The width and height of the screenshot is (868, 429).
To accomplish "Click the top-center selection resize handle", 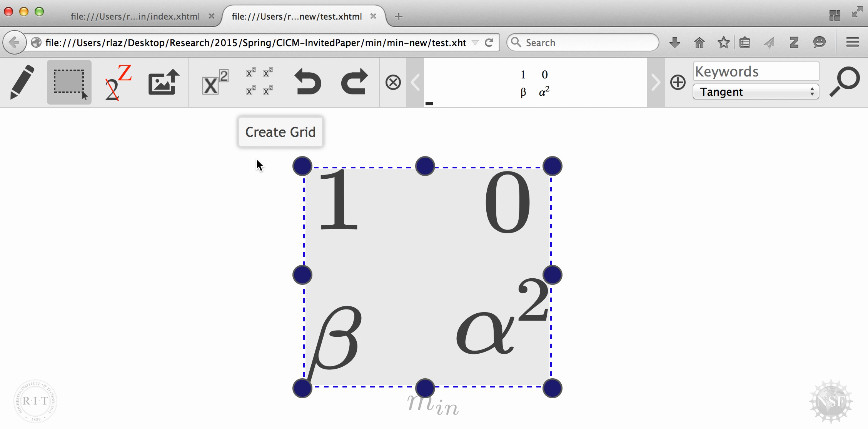I will coord(425,166).
